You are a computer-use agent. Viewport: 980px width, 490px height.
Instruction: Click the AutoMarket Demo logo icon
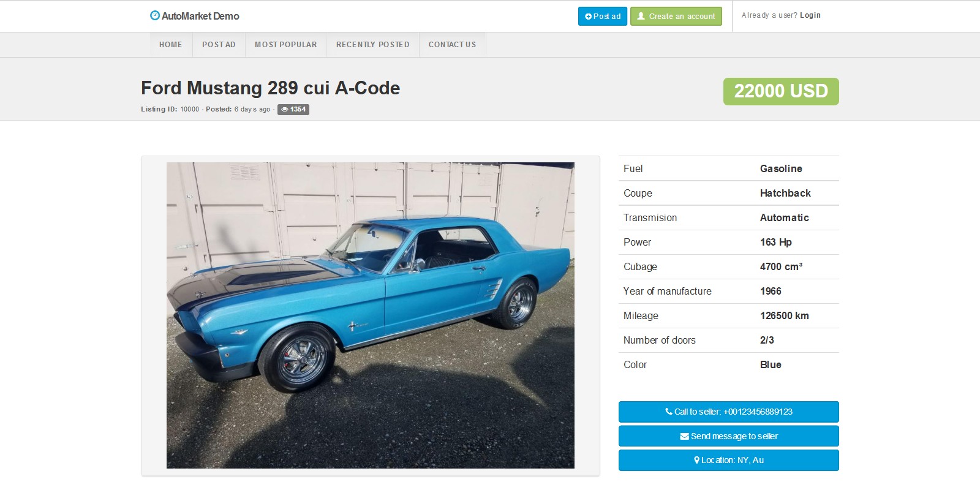[155, 15]
